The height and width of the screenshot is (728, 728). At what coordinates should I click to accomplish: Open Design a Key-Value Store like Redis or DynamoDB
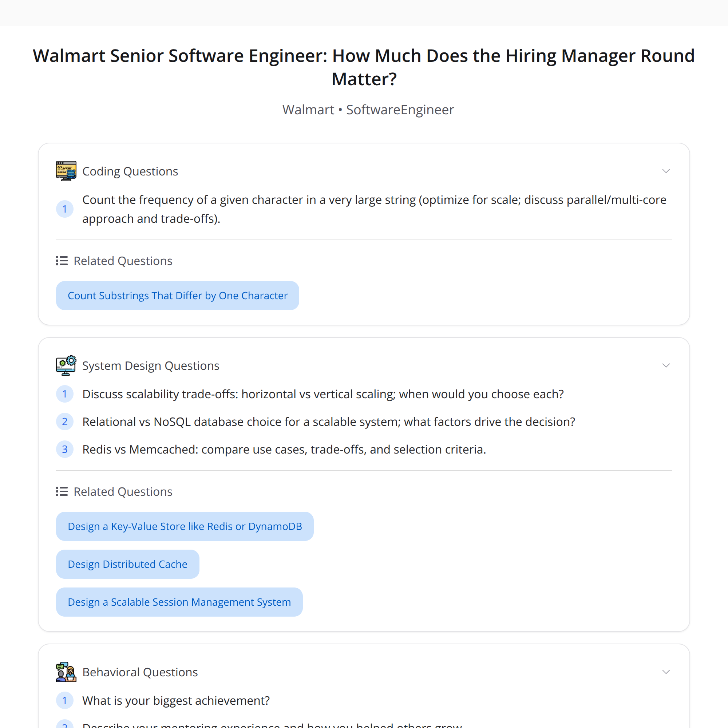pyautogui.click(x=185, y=526)
